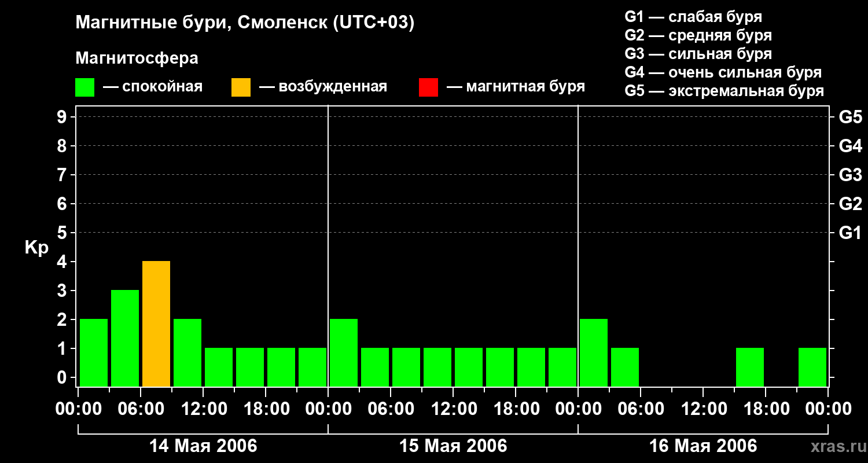This screenshot has width=868, height=463.
Task: Click the '16 Мая 2006' date label
Action: coord(703,446)
